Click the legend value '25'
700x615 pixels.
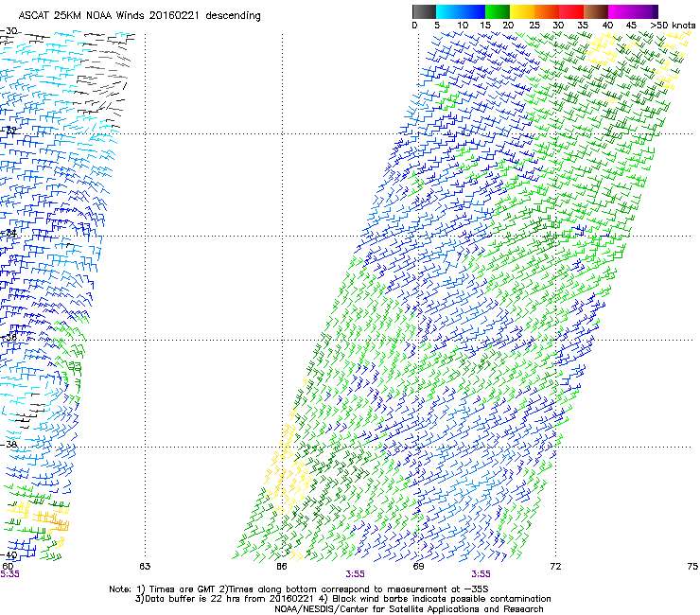click(x=534, y=26)
